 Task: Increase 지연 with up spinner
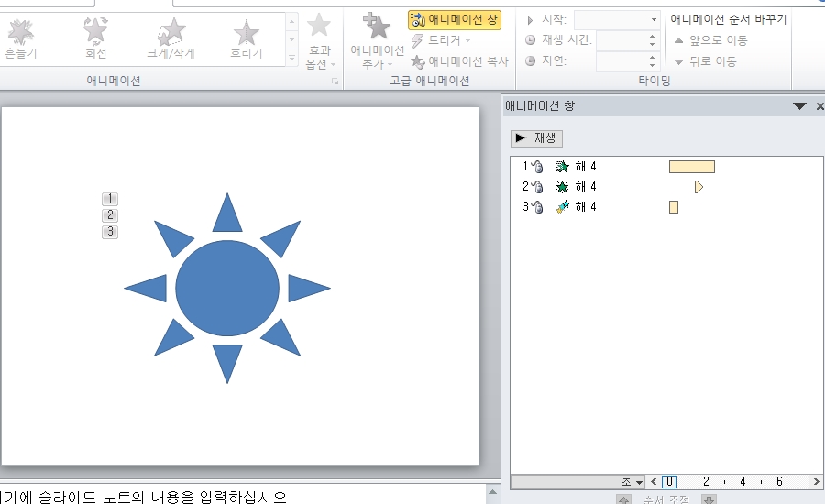click(x=653, y=58)
